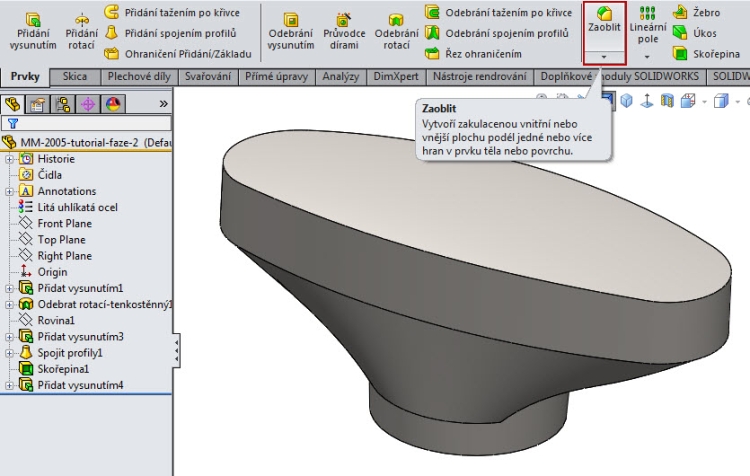Select the Skořepina shell tool
This screenshot has height=476, width=750.
[706, 54]
